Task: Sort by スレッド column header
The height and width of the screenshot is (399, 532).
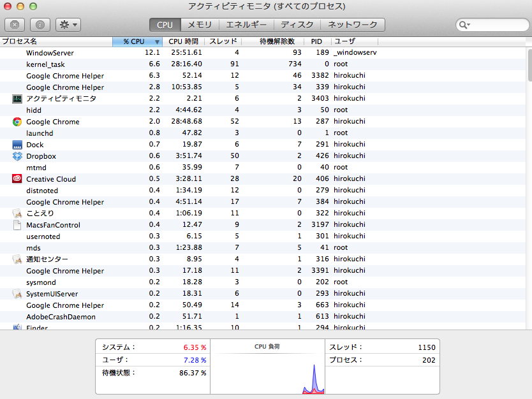Action: tap(223, 41)
